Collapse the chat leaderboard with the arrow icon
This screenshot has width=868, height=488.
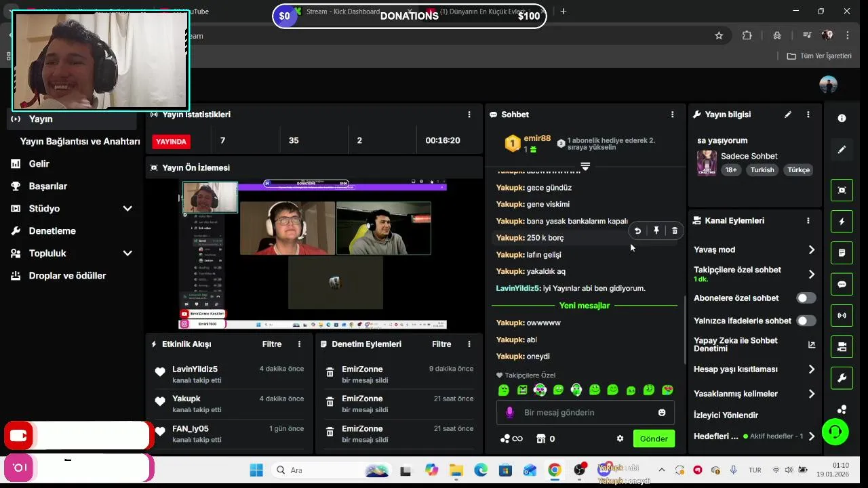point(585,166)
